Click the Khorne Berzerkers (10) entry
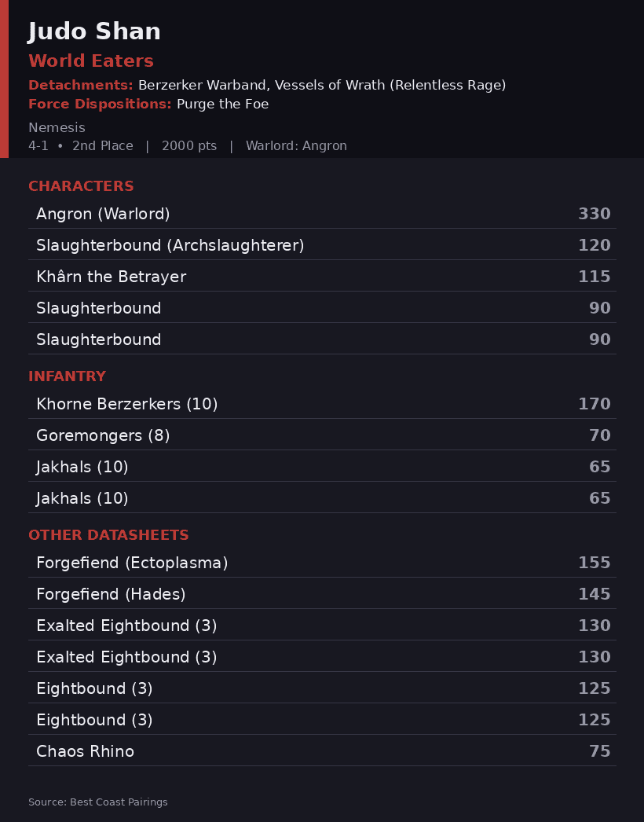Screen dimensions: 644x822 [322, 404]
